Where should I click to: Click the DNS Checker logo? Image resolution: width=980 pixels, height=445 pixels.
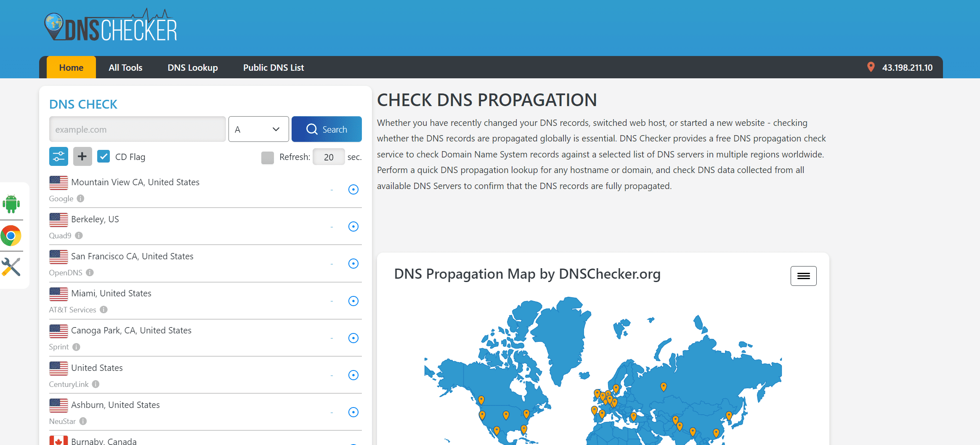111,26
